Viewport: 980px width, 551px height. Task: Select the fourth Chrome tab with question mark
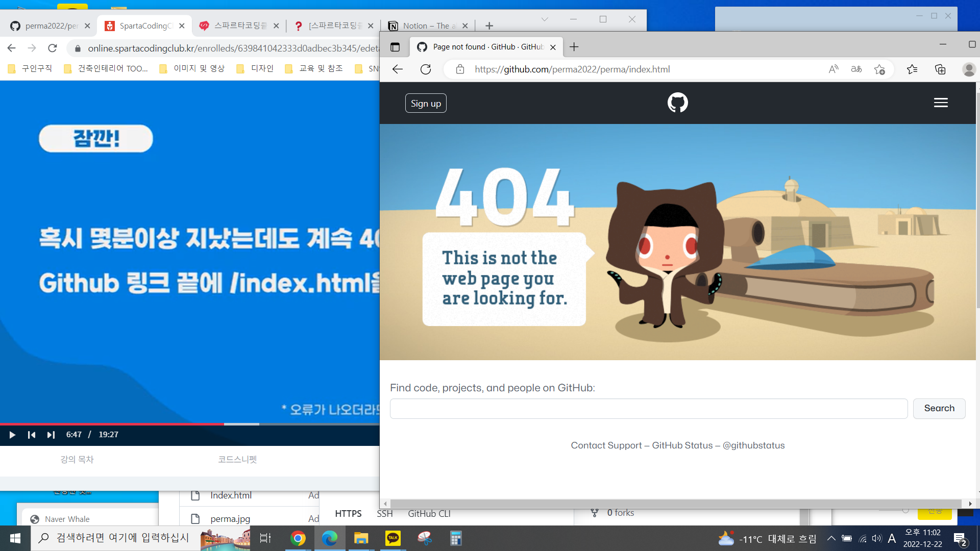tap(334, 26)
